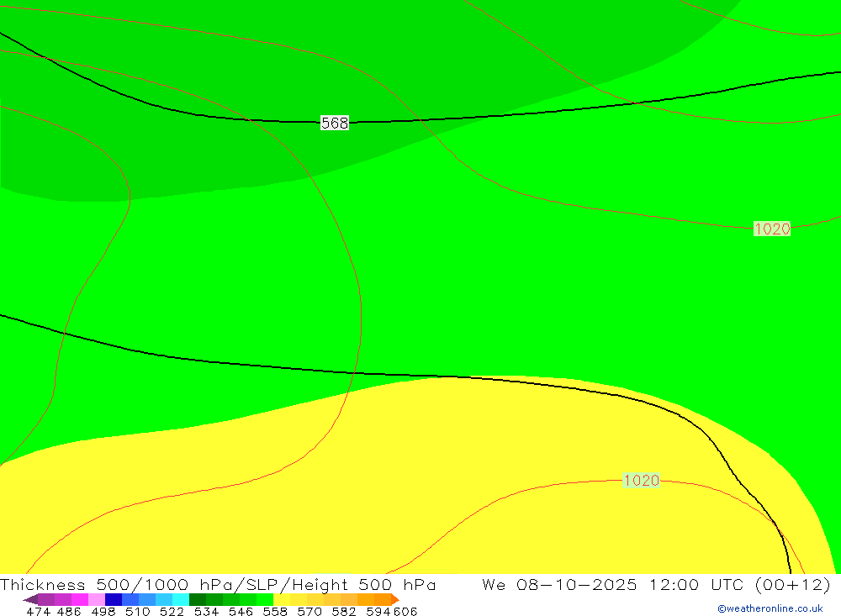Click the Thickness 500/1000 hPa title text
The width and height of the screenshot is (841, 616).
[117, 584]
